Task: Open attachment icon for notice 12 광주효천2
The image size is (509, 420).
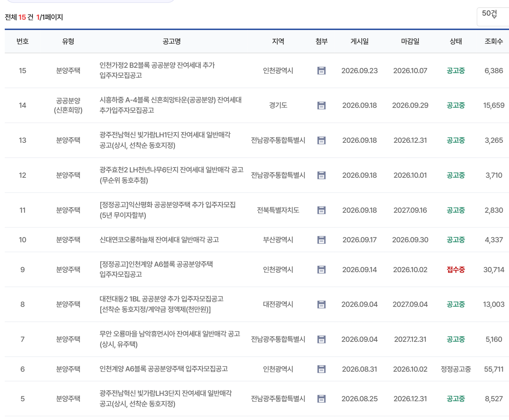Action: point(321,175)
